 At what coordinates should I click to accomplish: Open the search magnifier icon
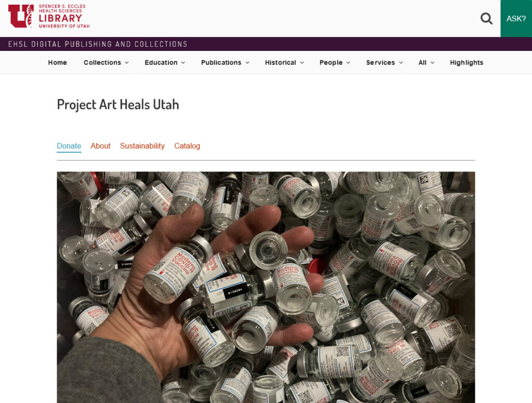coord(486,18)
